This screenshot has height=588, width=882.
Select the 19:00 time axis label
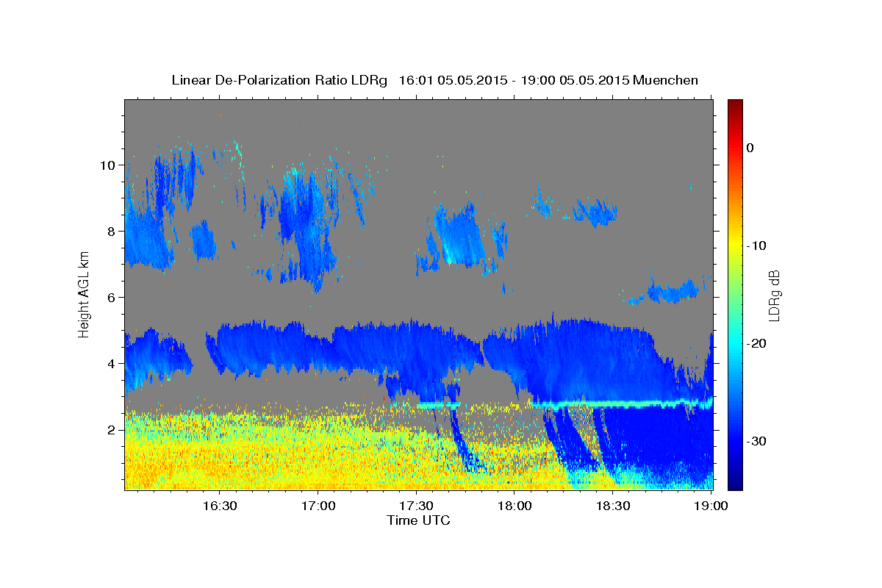click(711, 506)
